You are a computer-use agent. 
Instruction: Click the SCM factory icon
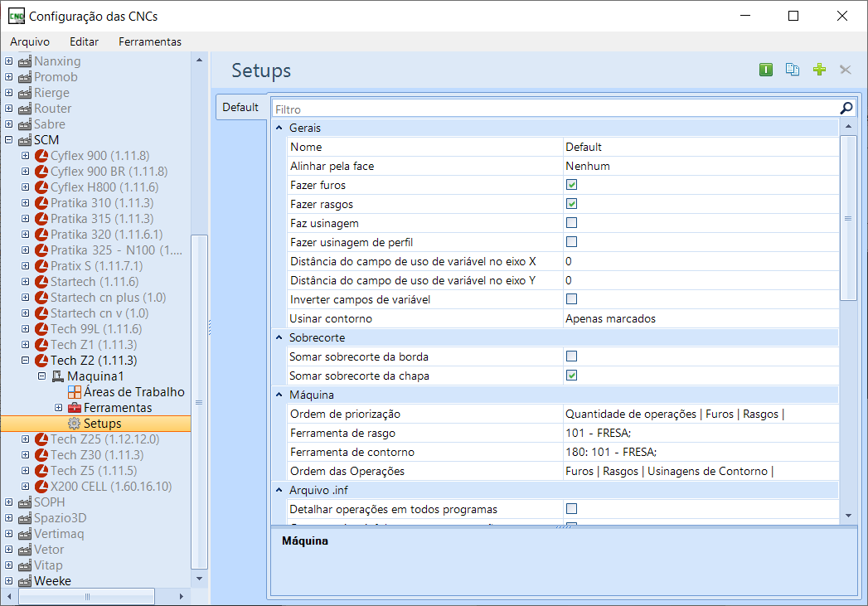click(25, 140)
